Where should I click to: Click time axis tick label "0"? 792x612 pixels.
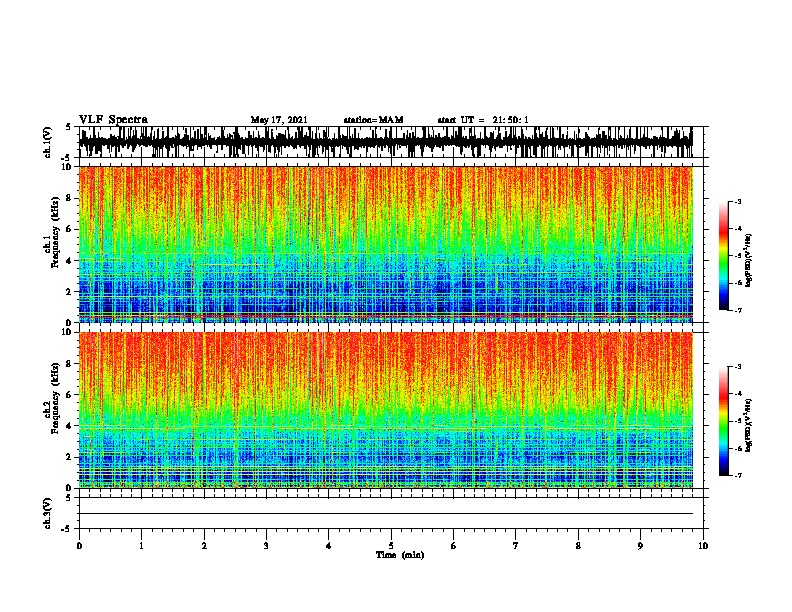[x=79, y=545]
